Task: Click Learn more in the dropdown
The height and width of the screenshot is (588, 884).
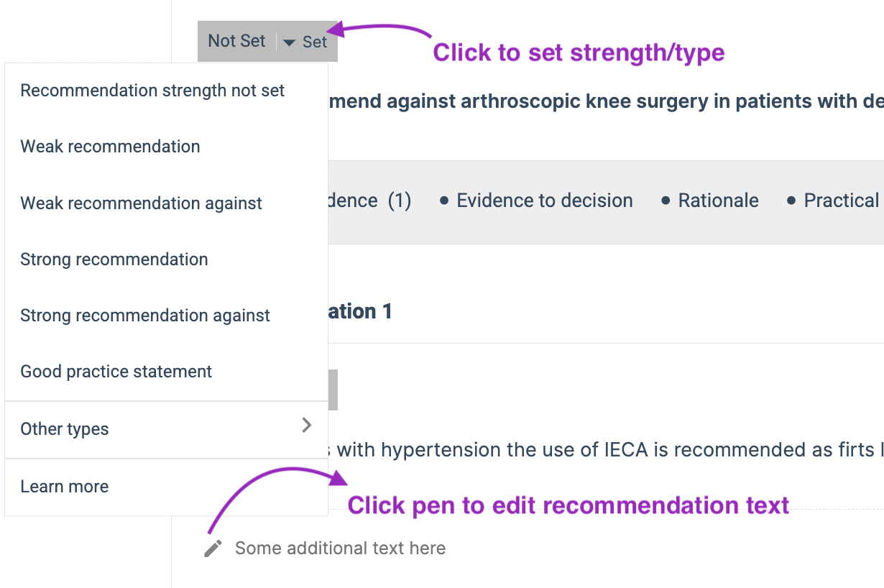Action: pos(166,487)
